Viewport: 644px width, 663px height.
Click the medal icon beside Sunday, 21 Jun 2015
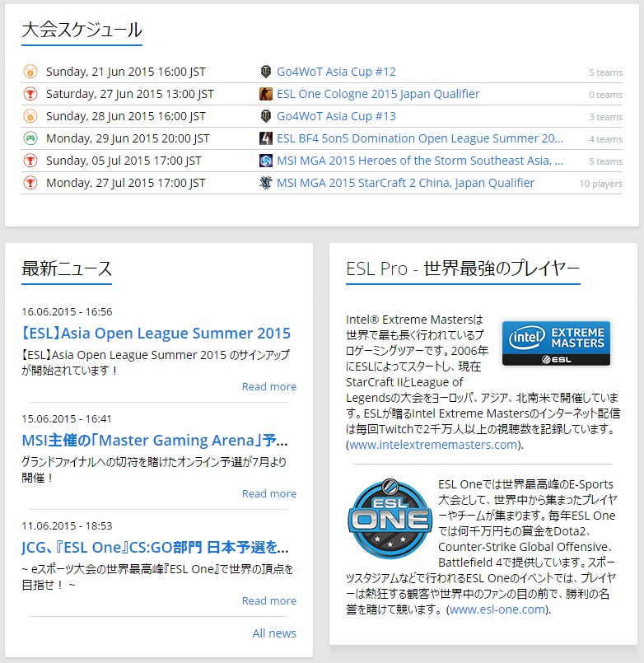coord(30,72)
